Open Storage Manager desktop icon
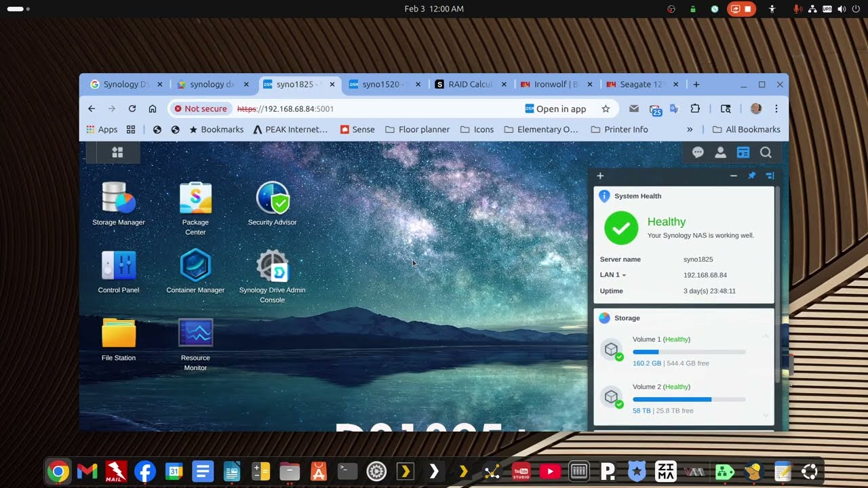The width and height of the screenshot is (868, 488). (x=119, y=203)
